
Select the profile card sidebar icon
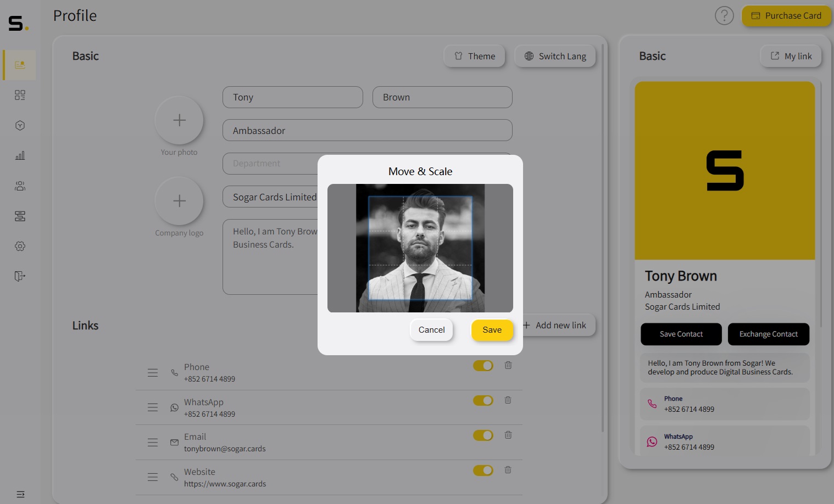[x=20, y=65]
